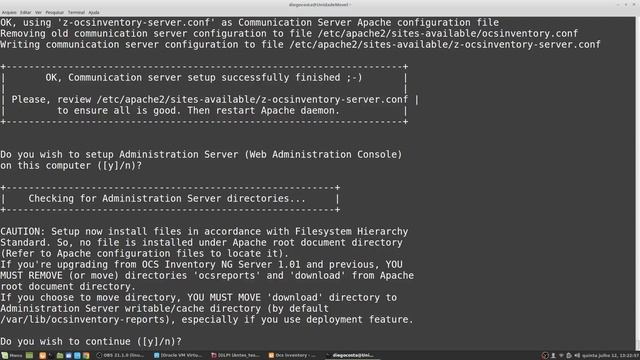The width and height of the screenshot is (640, 360).
Task: Click the red circular tray icon
Action: (545, 356)
